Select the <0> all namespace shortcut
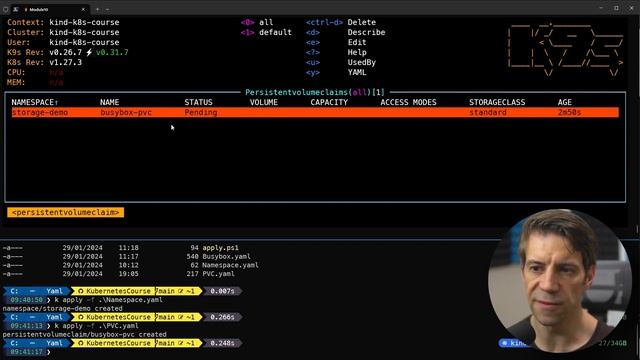 (257, 22)
